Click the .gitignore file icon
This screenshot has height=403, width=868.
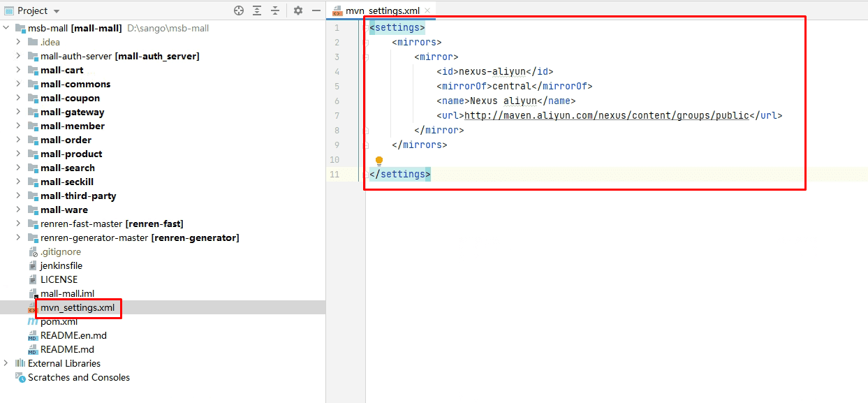33,251
